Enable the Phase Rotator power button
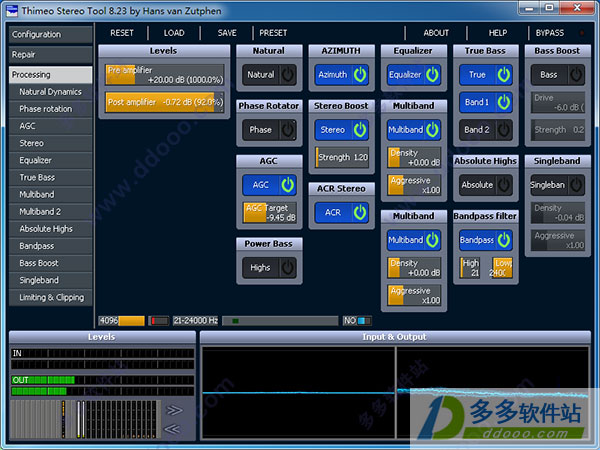The image size is (600, 450). point(269,130)
